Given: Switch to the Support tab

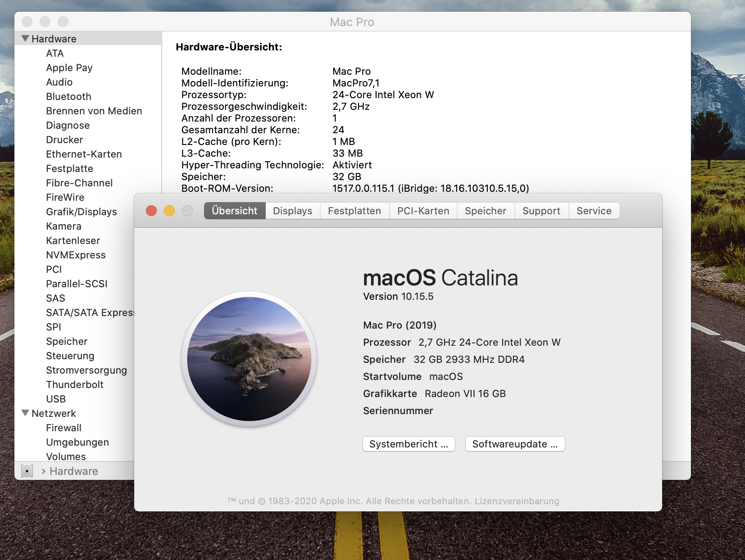Looking at the screenshot, I should pyautogui.click(x=541, y=211).
